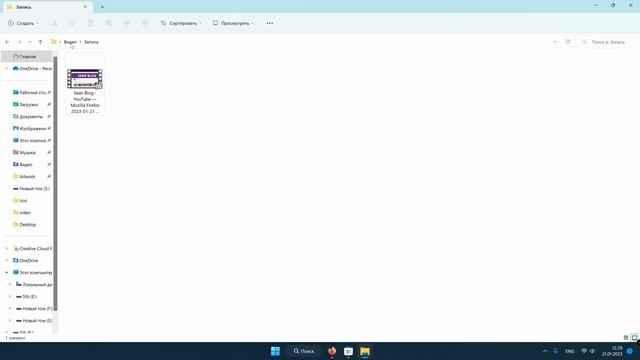The height and width of the screenshot is (360, 640).
Task: Open pinned Изображения folder
Action: (32, 129)
